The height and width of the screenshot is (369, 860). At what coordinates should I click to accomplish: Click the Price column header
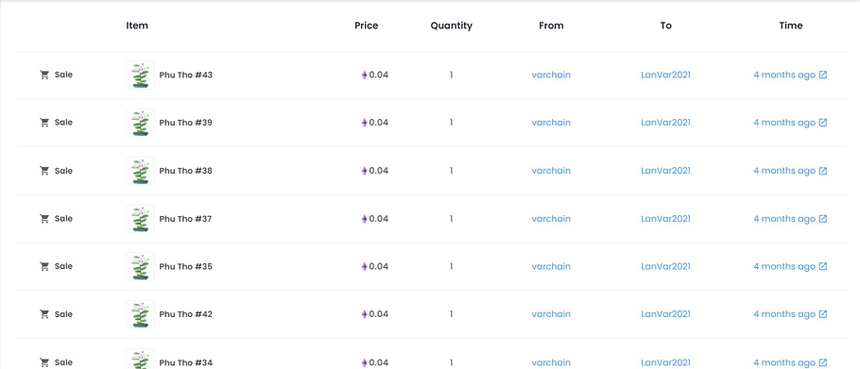(x=366, y=26)
